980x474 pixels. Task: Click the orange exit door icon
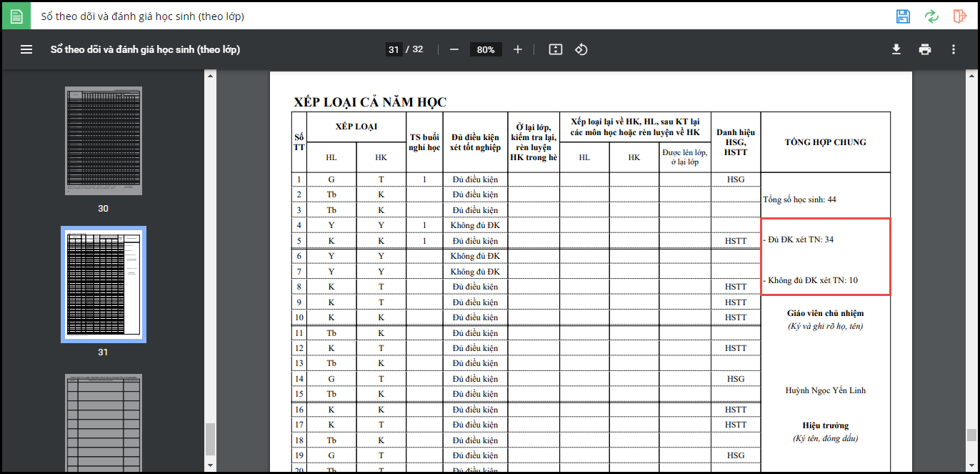click(x=959, y=16)
